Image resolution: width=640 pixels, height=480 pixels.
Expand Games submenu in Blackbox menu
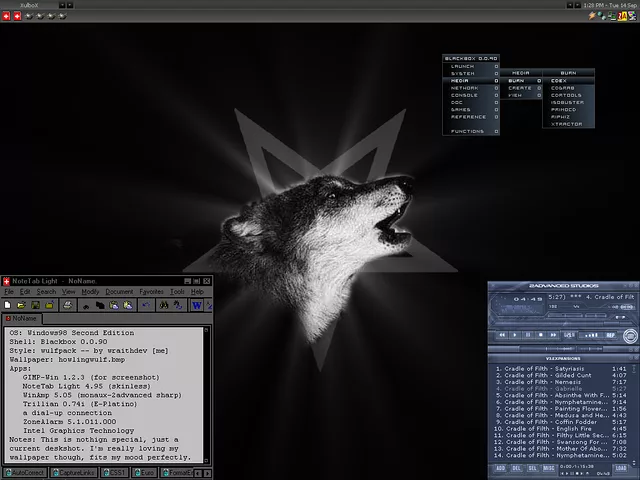click(471, 110)
